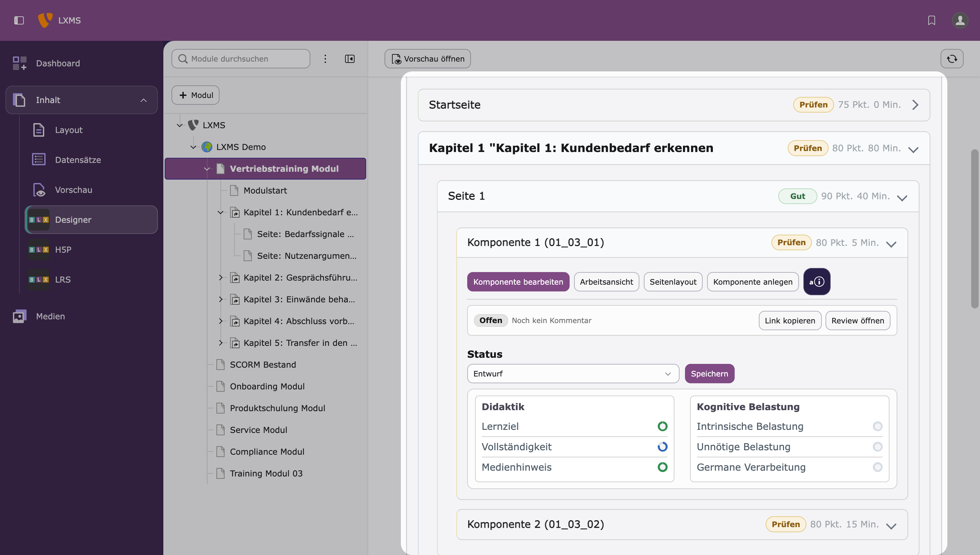
Task: Expand Kapitel 4: Abschluss vorb... tree node
Action: click(220, 321)
